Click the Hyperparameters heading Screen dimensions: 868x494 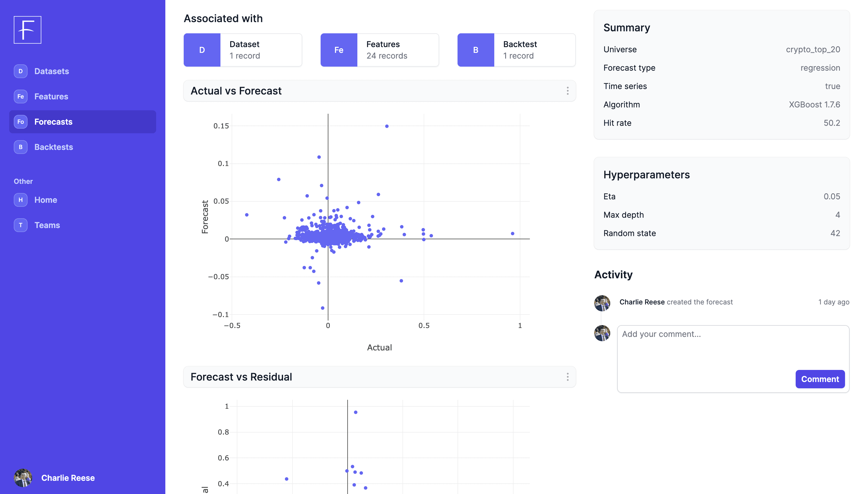click(646, 175)
